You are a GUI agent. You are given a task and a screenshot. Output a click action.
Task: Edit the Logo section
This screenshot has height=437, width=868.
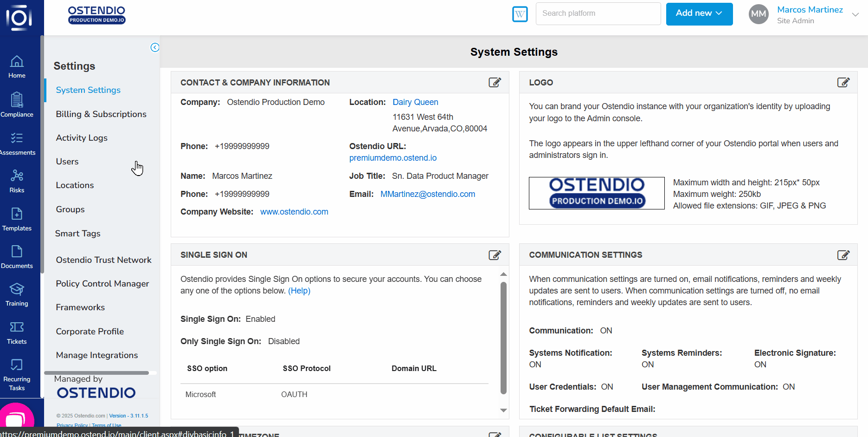coord(843,82)
